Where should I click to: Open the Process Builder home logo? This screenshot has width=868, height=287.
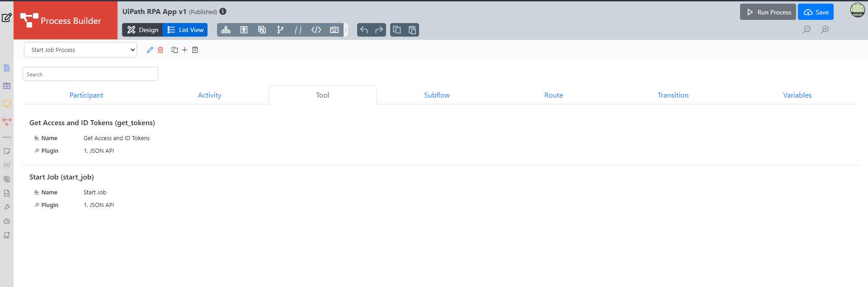pos(66,20)
